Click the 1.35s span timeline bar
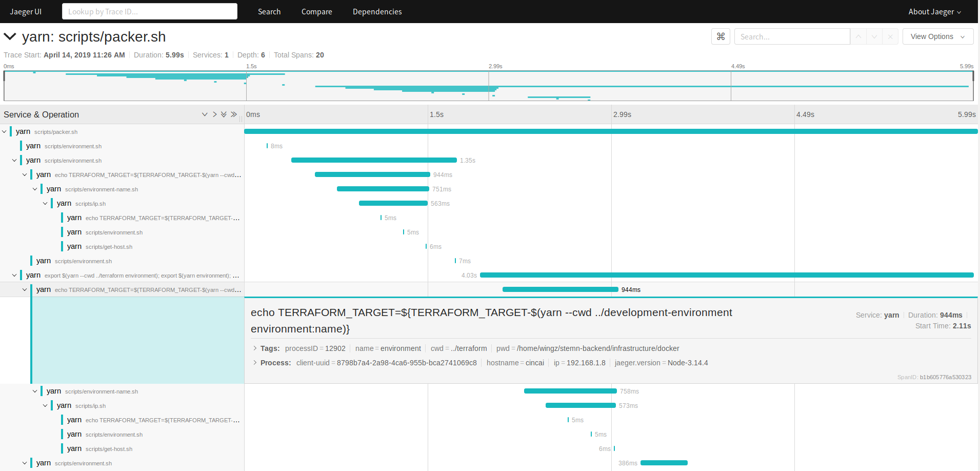Screen dimensions: 980x471 click(x=374, y=161)
